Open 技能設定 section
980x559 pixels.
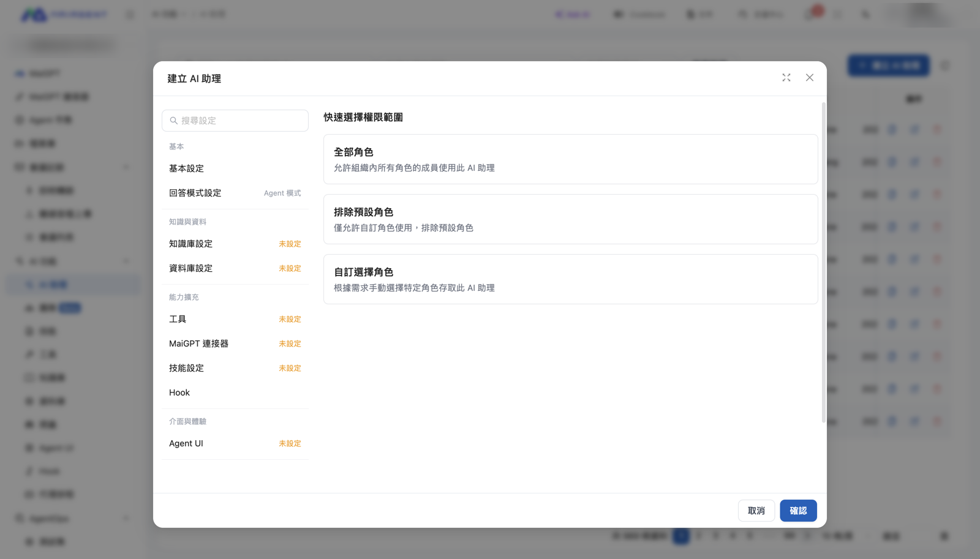pos(235,368)
